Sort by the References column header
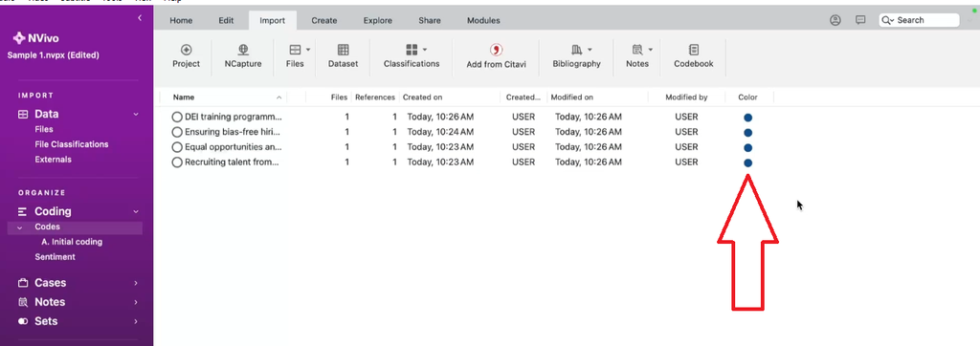The height and width of the screenshot is (346, 980). click(x=375, y=97)
